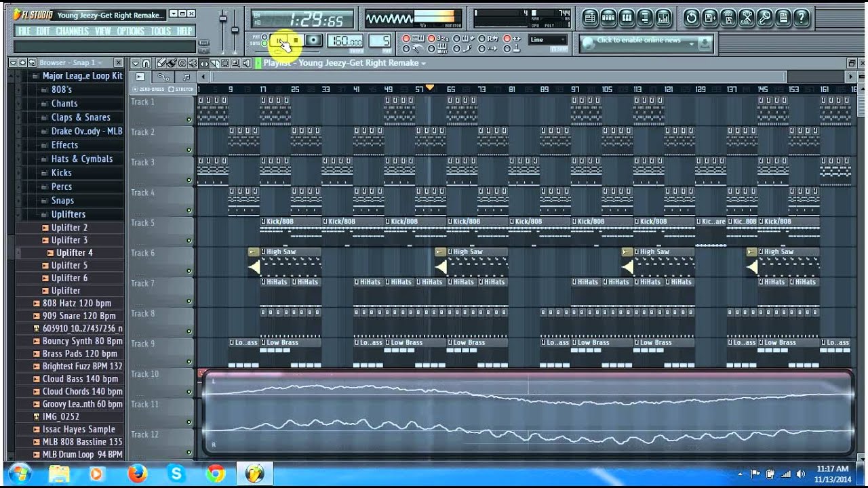Viewport: 868px width, 488px height.
Task: Select the Select tool in Playlist toolbar
Action: [224, 63]
